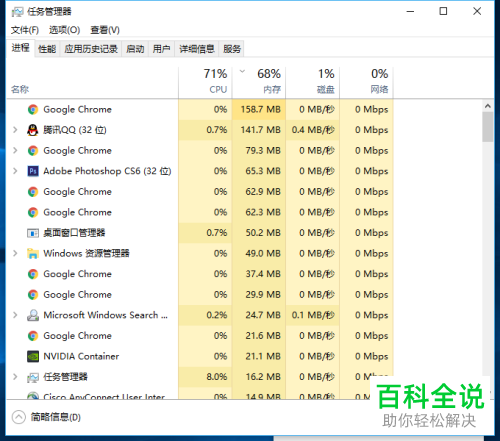The image size is (500, 441).
Task: Click the 0.1 MB/秒 disk cell
Action: pos(313,315)
